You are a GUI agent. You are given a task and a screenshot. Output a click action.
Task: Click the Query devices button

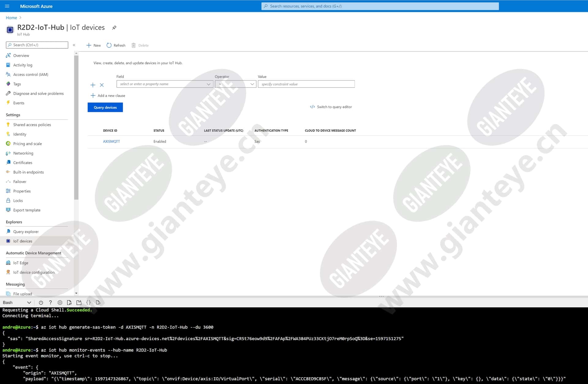pyautogui.click(x=105, y=107)
